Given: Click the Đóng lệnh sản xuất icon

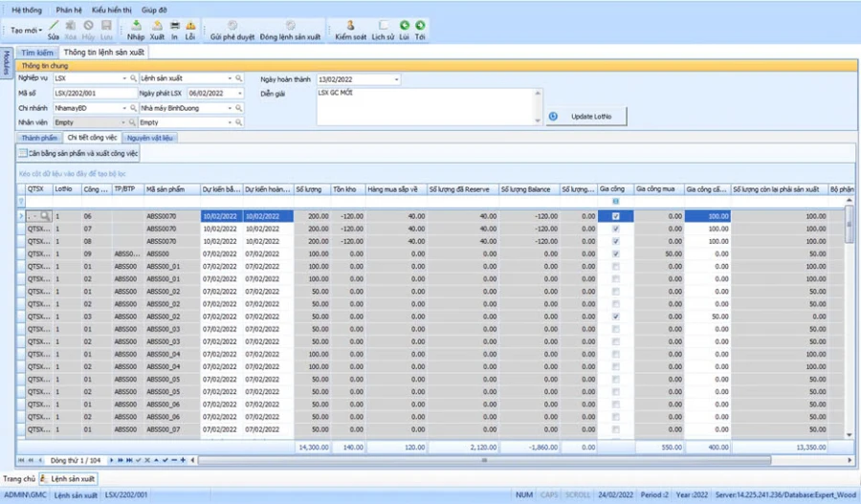Looking at the screenshot, I should (290, 26).
